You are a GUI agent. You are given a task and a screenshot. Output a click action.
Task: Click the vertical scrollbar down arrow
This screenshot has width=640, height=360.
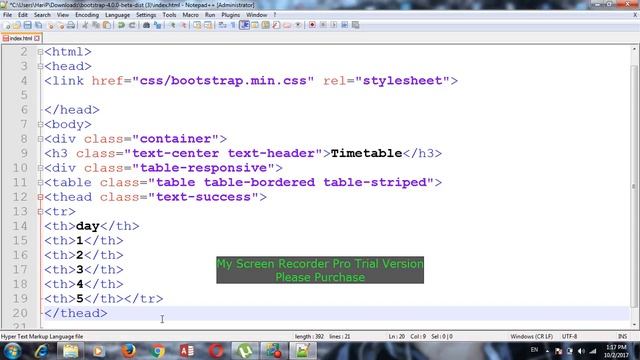(x=634, y=325)
